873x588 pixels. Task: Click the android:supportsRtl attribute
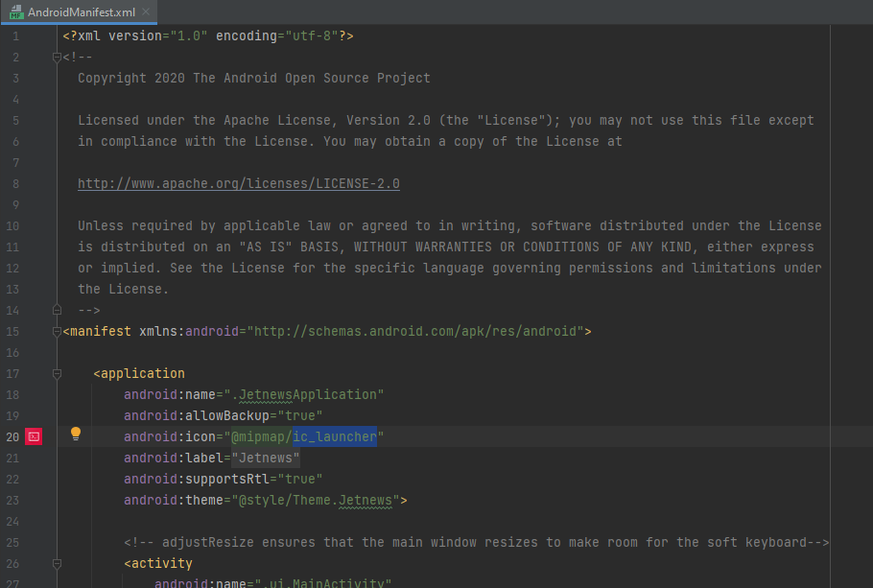[x=197, y=479]
